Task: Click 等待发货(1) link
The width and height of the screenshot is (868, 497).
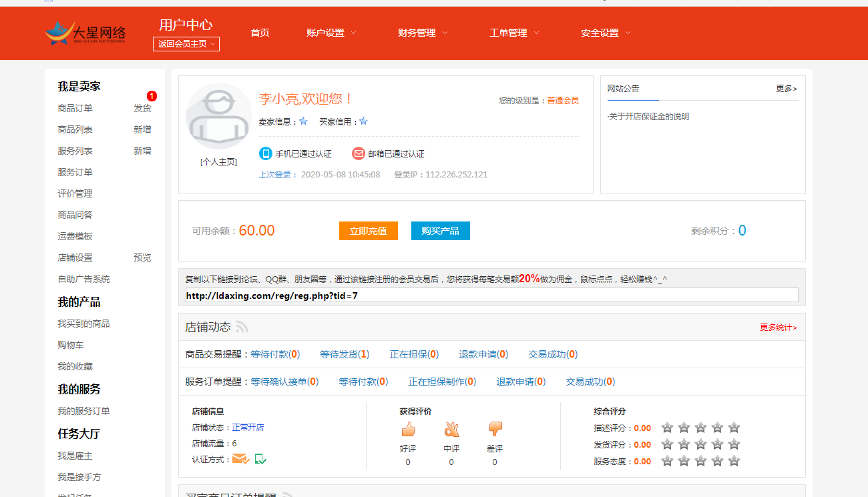Action: point(345,354)
